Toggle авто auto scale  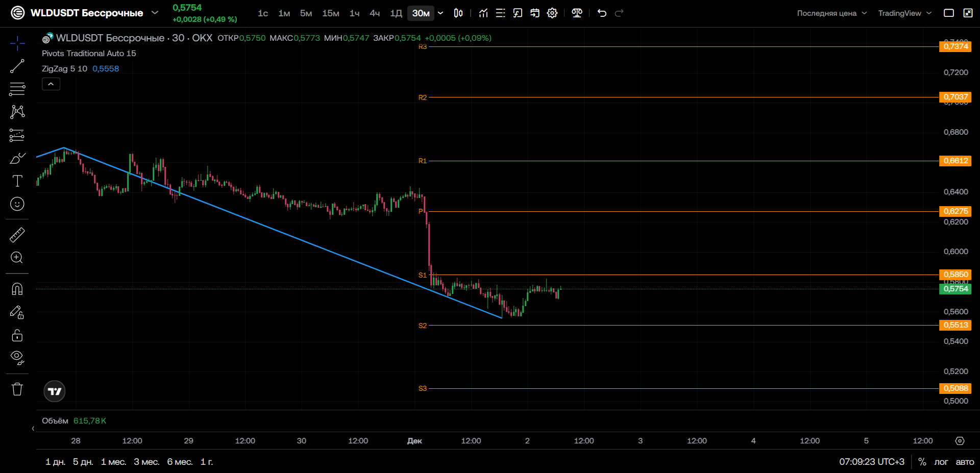point(965,462)
